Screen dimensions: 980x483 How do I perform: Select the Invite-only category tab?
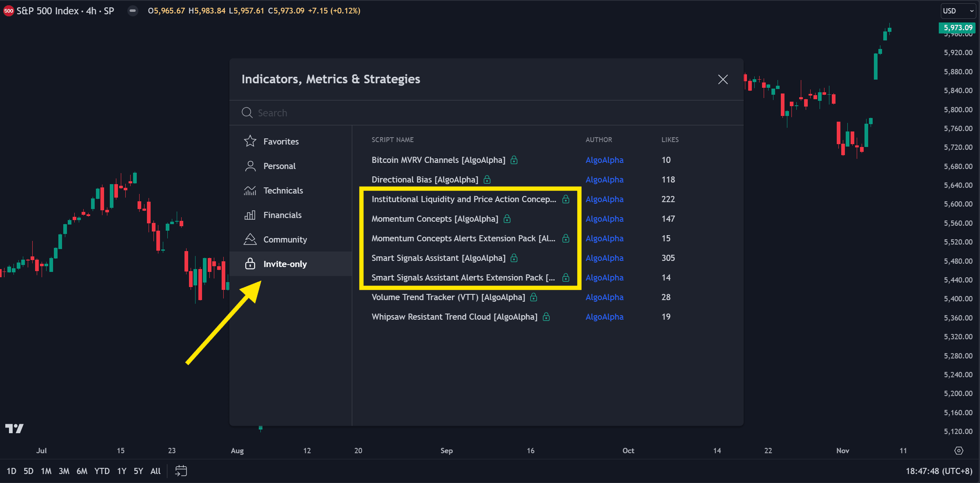(285, 264)
